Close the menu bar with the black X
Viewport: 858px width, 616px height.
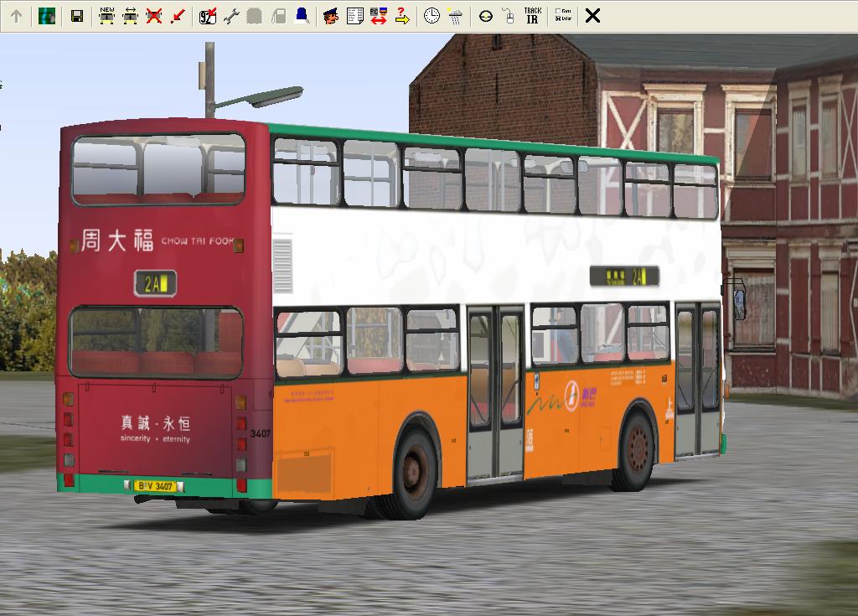click(x=592, y=16)
